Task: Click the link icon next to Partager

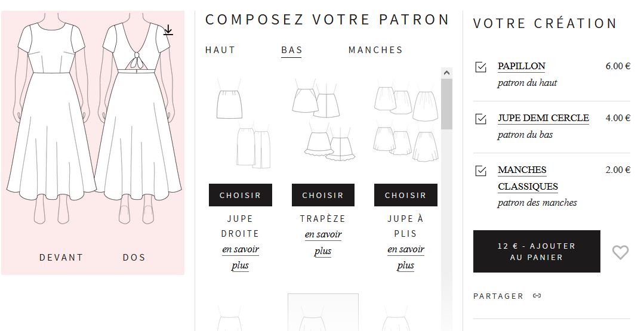Action: 537,296
